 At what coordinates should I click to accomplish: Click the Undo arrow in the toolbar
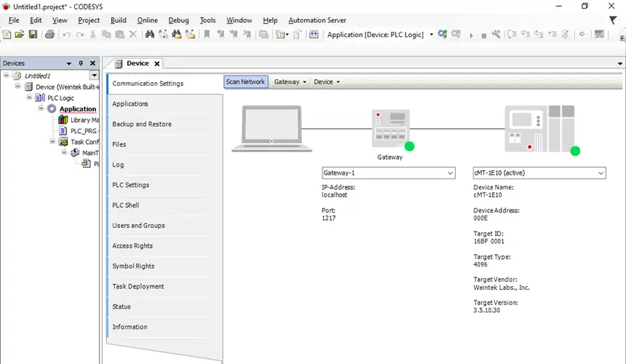click(x=67, y=35)
